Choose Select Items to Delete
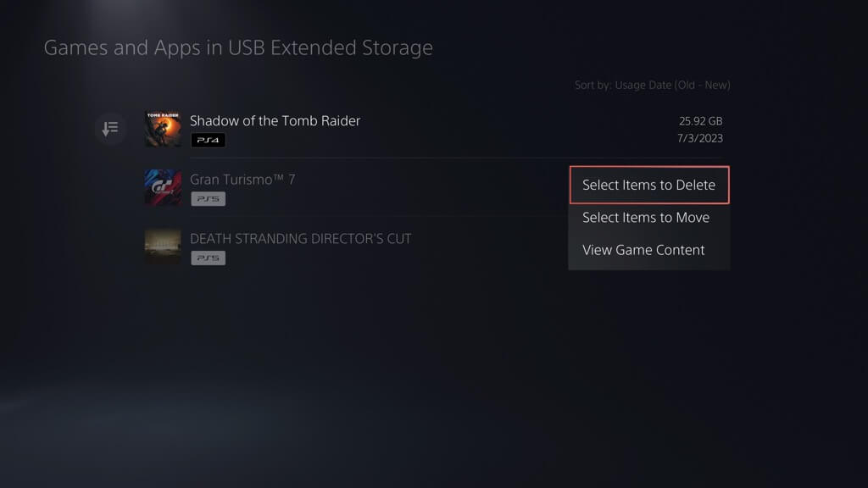The height and width of the screenshot is (488, 868). [x=648, y=185]
